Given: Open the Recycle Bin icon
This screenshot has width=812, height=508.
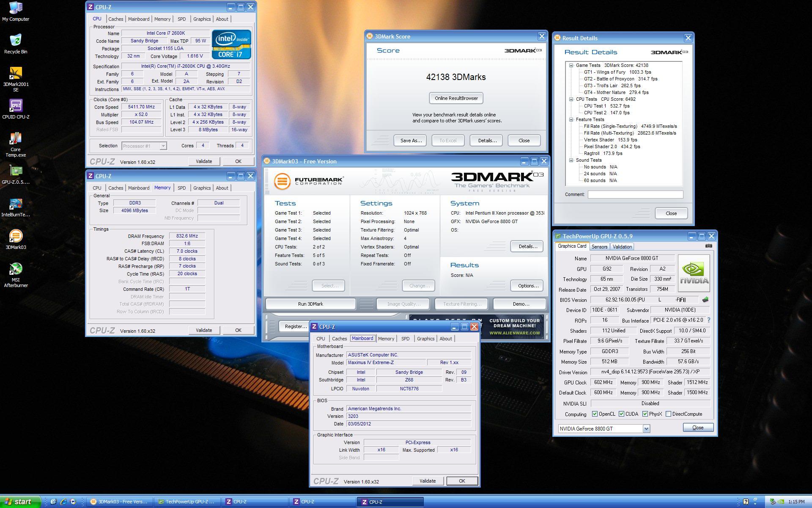Looking at the screenshot, I should pyautogui.click(x=16, y=44).
